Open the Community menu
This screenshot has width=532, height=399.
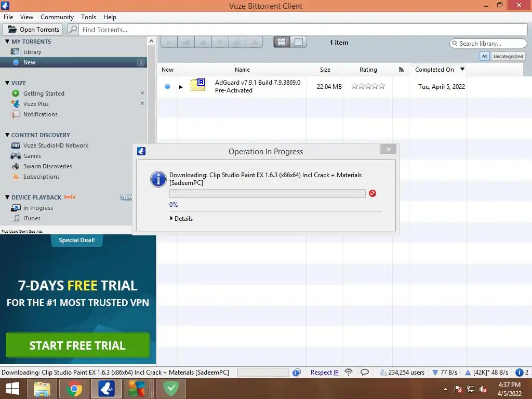(x=57, y=17)
